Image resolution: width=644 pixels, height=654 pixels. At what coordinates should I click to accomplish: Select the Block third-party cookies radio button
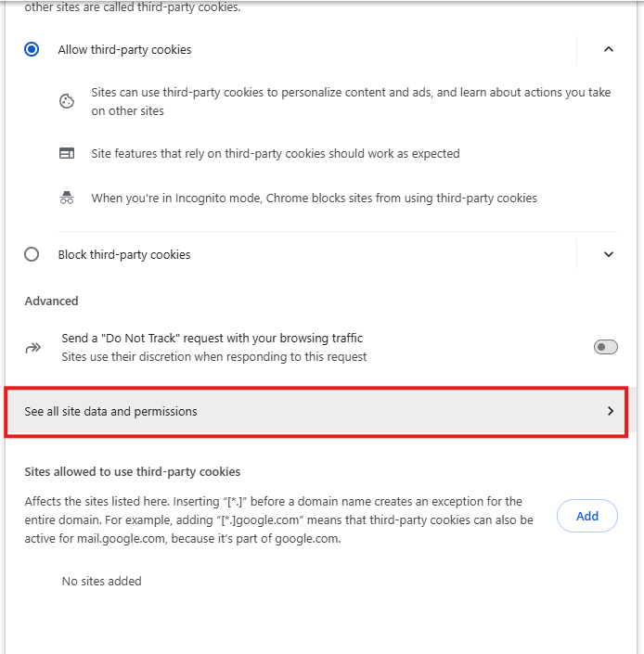point(32,254)
